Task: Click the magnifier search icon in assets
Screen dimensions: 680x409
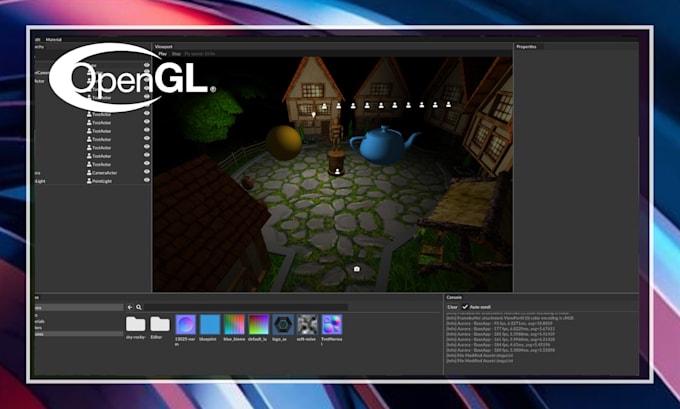Action: 139,307
